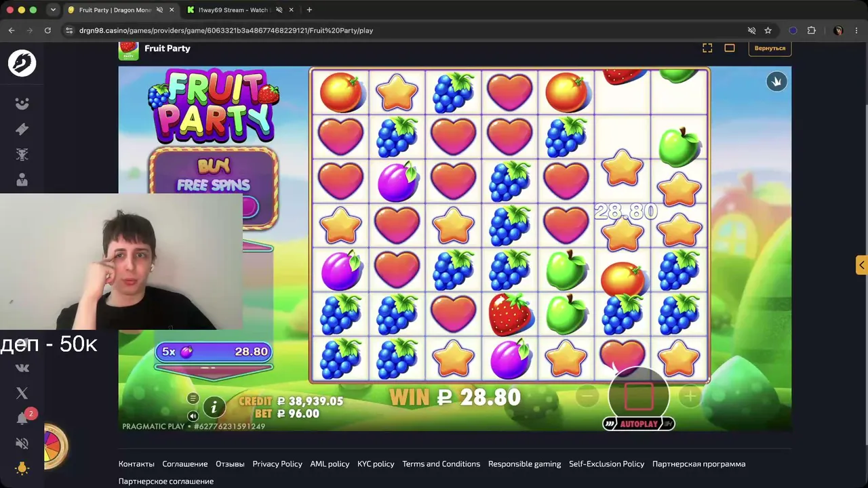Open the bonus wheel of fortune
Image resolution: width=868 pixels, height=488 pixels.
[56, 446]
